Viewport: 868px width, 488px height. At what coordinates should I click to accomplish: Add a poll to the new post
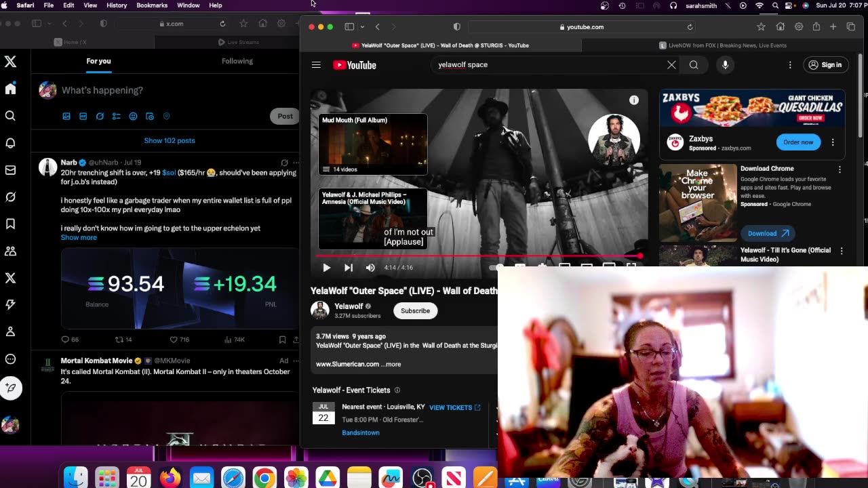coord(116,116)
